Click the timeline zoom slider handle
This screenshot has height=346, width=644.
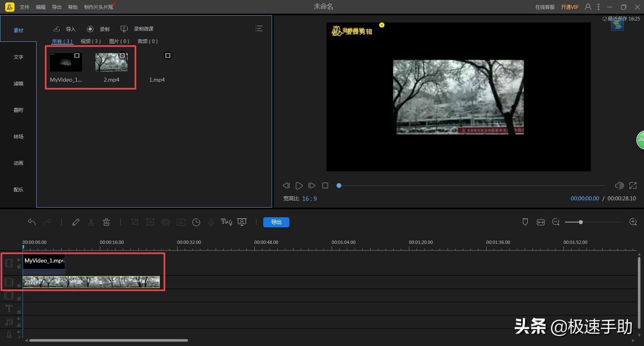tap(580, 222)
